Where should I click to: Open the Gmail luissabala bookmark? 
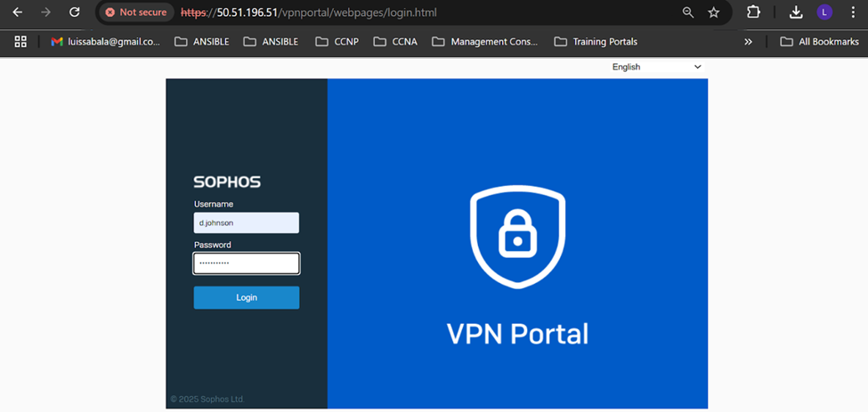(x=106, y=42)
